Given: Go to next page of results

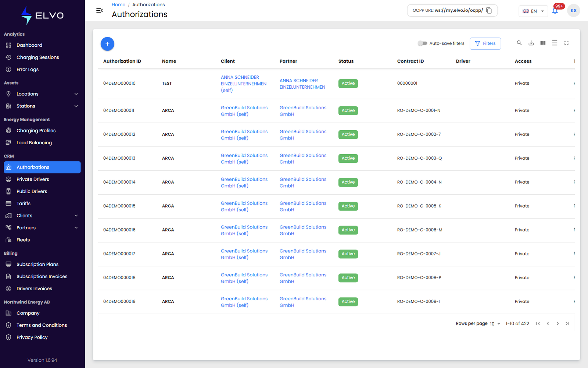Looking at the screenshot, I should click(x=557, y=323).
